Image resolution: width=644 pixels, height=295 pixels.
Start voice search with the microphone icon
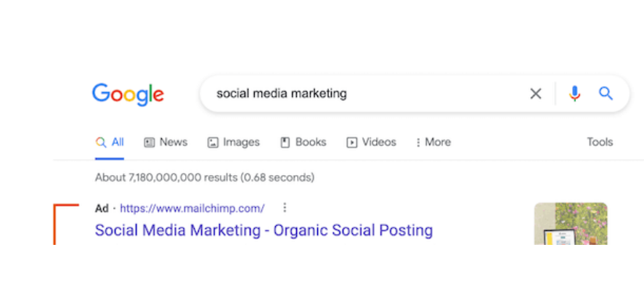point(575,94)
